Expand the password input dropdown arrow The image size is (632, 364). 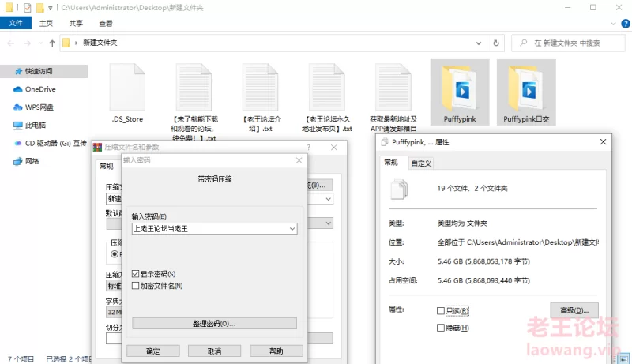coord(292,228)
